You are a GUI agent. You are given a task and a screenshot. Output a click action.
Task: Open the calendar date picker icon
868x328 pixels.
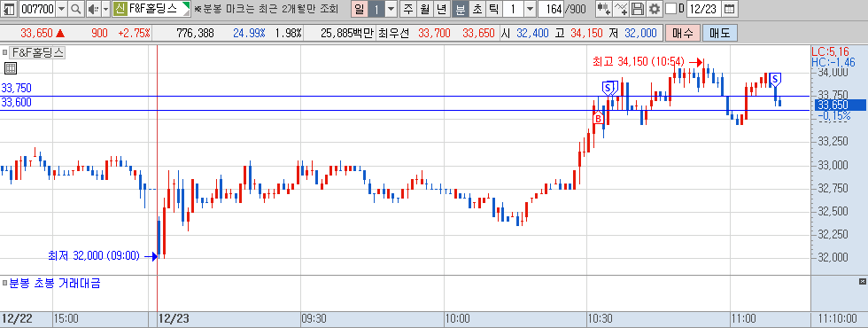[x=730, y=9]
